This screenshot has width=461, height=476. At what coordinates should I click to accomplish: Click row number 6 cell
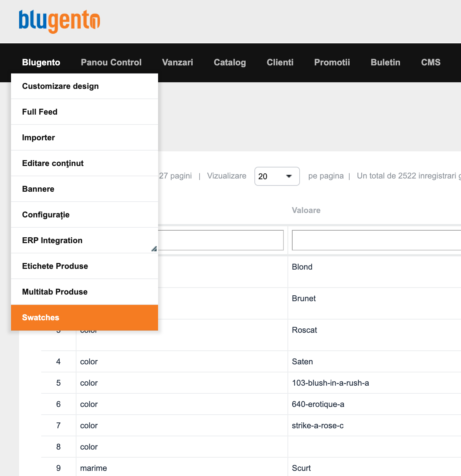coord(58,404)
